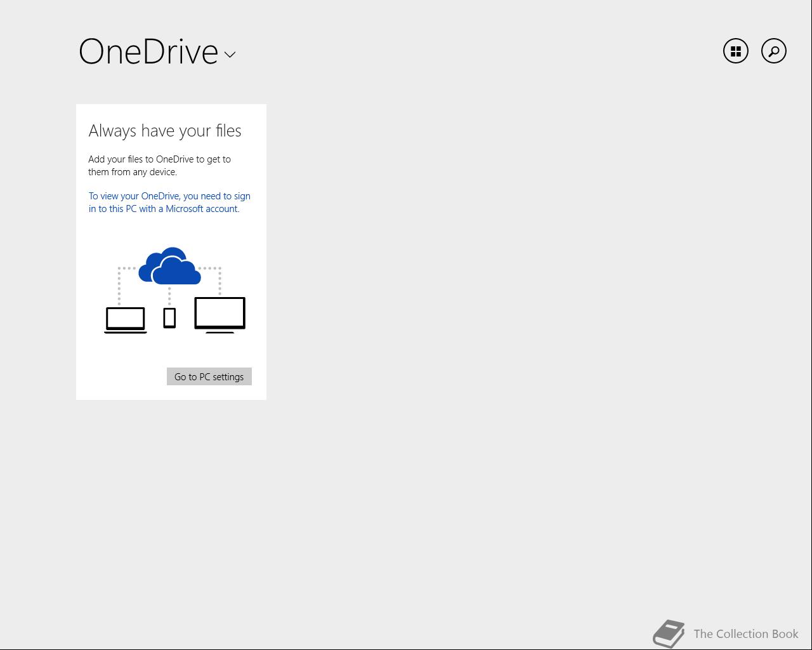Select the 'Always have your files' heading
812x650 pixels.
[165, 131]
